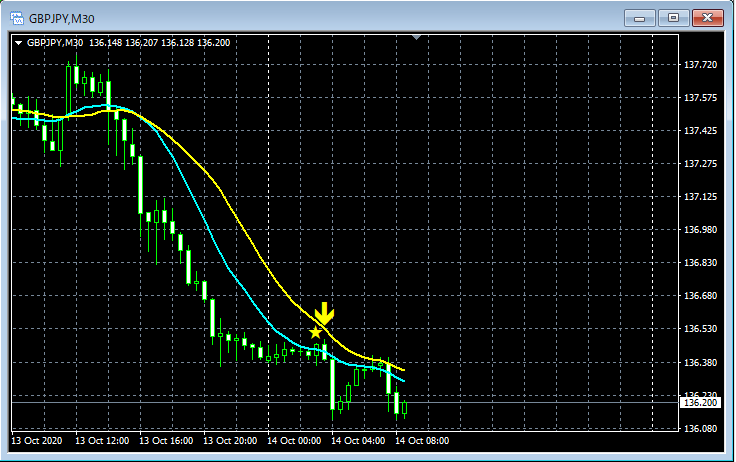This screenshot has height=462, width=736.
Task: Click the 136.980 price scale label
Action: point(700,229)
